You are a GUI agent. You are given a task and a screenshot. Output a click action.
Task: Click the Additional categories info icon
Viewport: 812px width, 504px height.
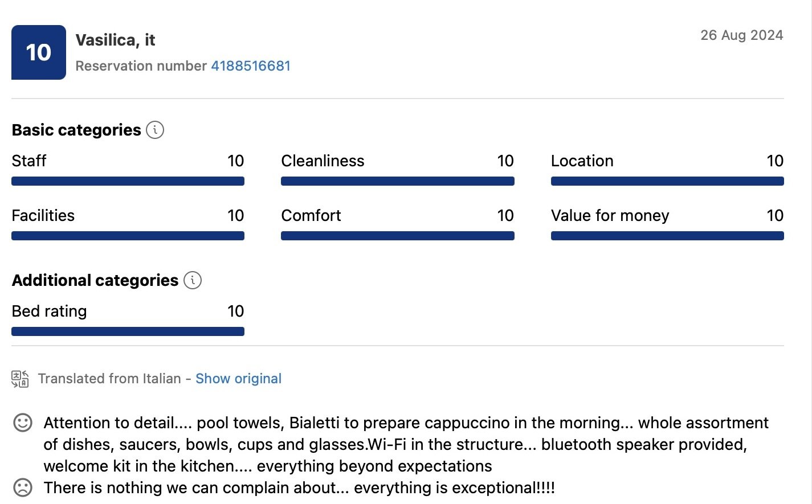coord(193,280)
